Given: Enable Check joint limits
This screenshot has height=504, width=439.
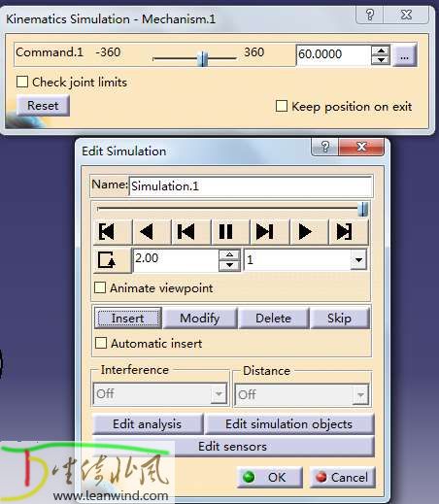Looking at the screenshot, I should (22, 82).
